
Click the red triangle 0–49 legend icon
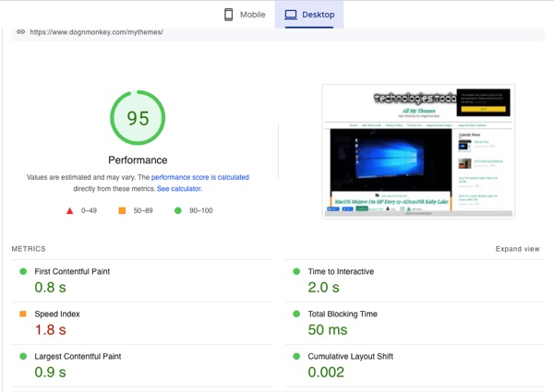point(69,210)
